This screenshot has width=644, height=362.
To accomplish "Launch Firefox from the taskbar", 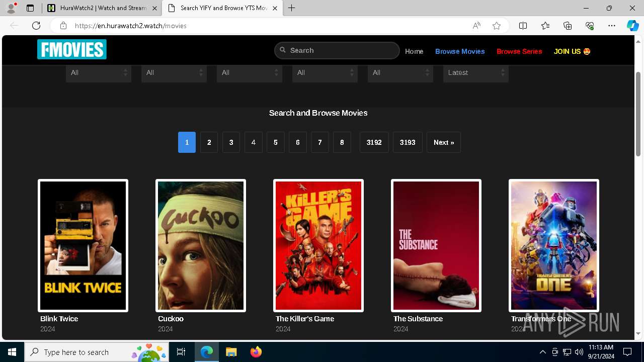I will pos(256,352).
